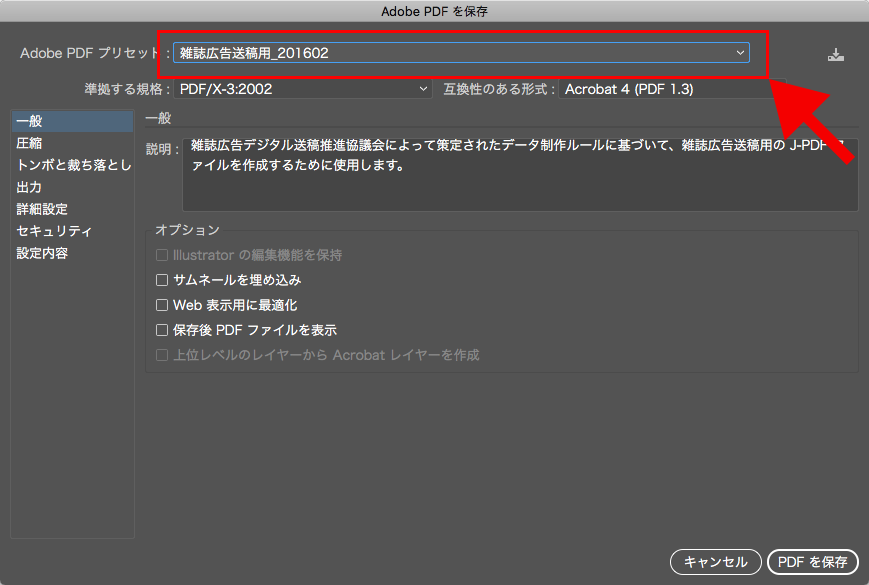
Task: Open the 詳細設定 section
Action: (72, 209)
